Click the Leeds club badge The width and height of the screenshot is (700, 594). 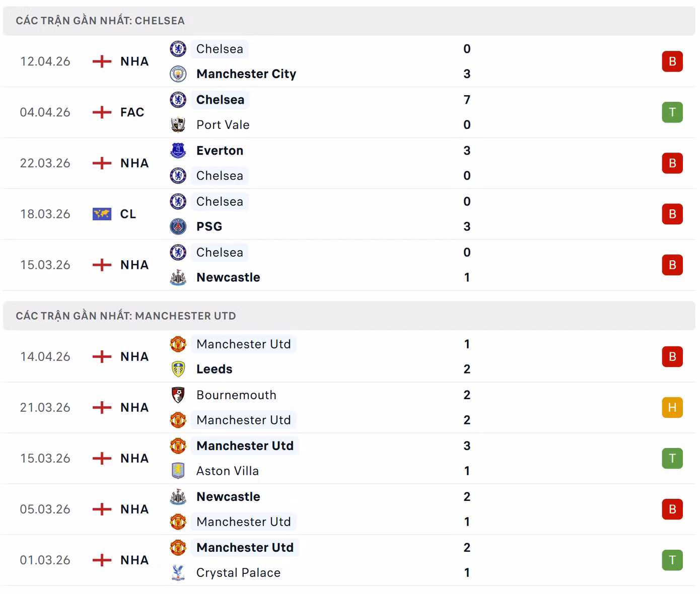coord(179,369)
